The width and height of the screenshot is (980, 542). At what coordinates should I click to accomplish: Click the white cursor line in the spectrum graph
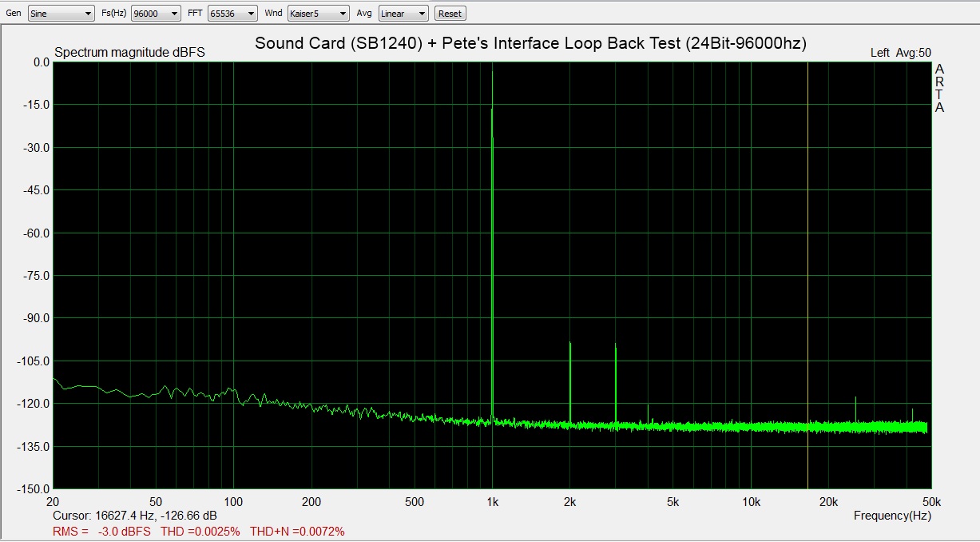point(807,275)
